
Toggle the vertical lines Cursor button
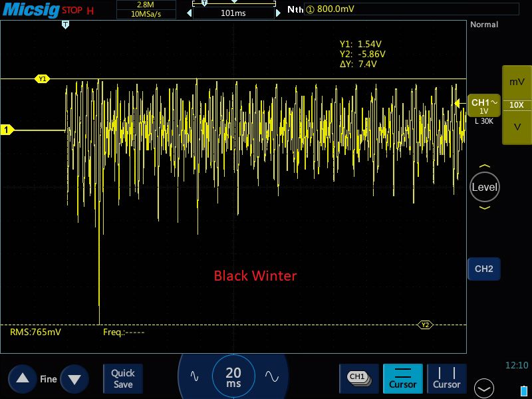[x=446, y=378]
